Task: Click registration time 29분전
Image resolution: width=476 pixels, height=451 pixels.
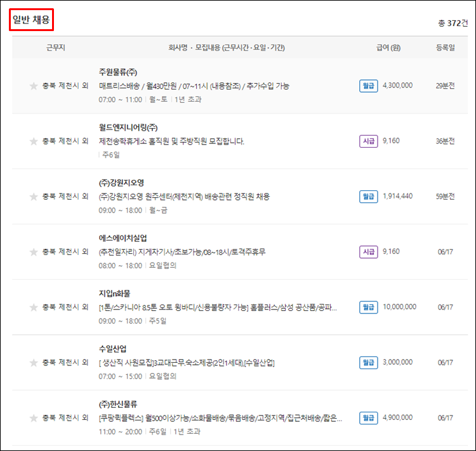Action: 446,86
